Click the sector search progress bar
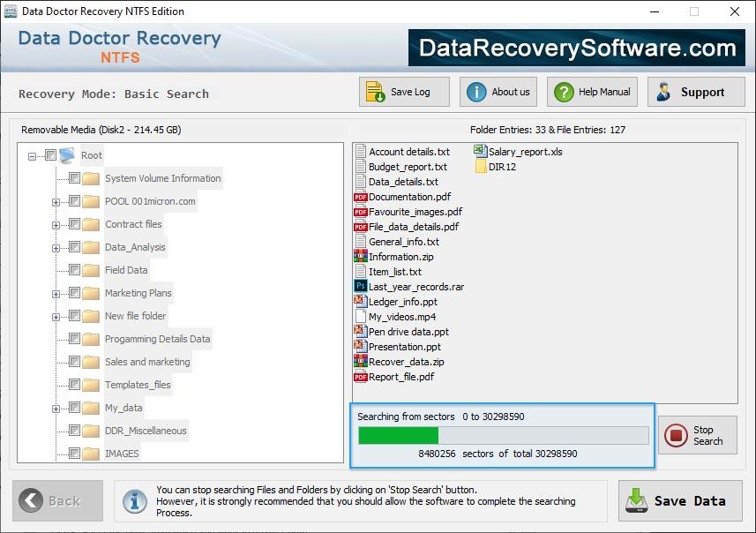This screenshot has height=533, width=756. tap(503, 434)
